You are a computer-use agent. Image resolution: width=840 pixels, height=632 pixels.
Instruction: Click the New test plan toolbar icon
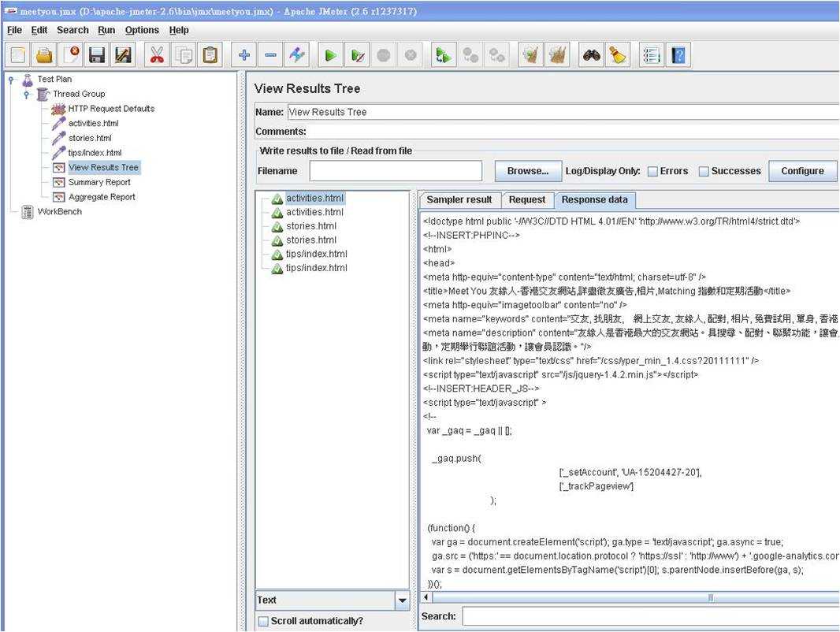(17, 55)
